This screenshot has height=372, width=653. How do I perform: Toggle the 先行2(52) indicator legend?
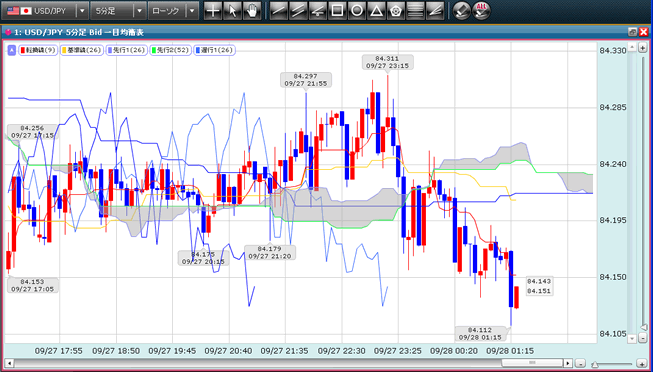point(171,50)
